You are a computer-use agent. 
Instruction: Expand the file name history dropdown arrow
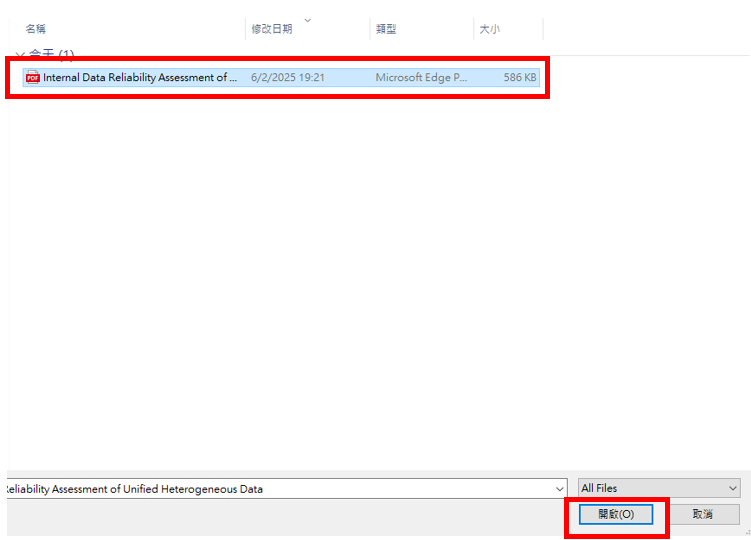560,489
